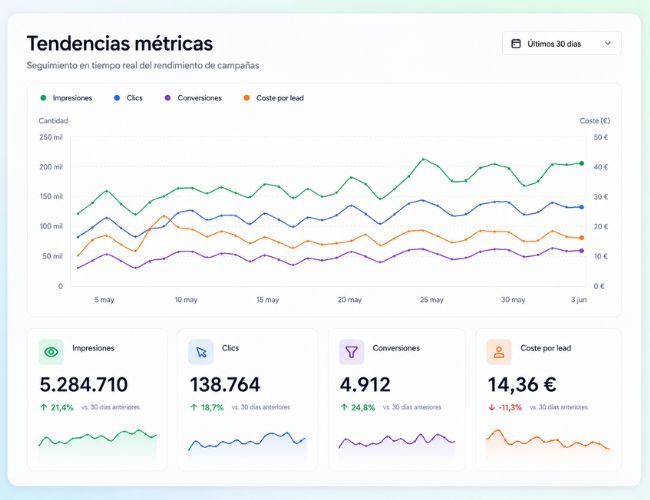Click the 5.284.710 impressions total
The width and height of the screenshot is (650, 500).
(x=84, y=384)
